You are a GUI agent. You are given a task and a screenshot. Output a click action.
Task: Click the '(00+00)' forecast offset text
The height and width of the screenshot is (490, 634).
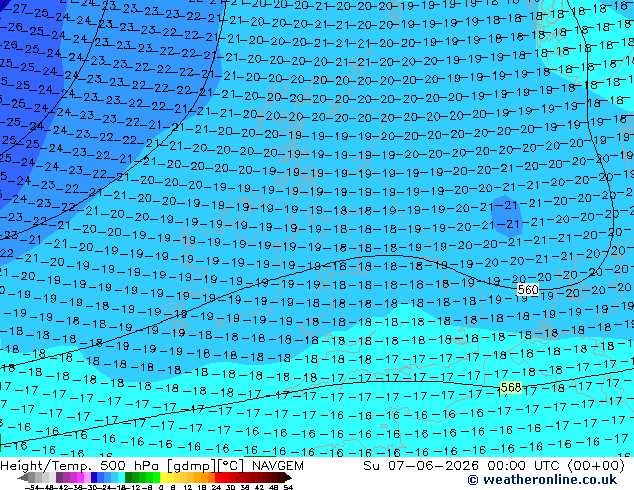(x=596, y=466)
